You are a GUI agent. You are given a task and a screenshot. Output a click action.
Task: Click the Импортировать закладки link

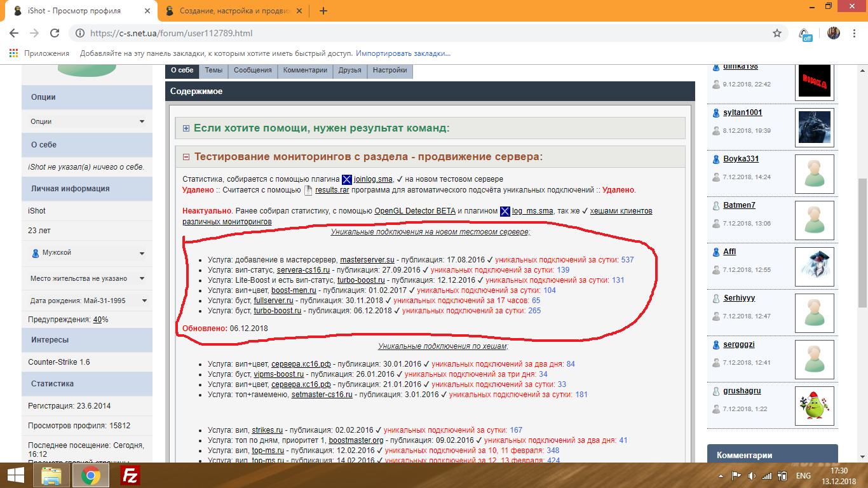(403, 53)
